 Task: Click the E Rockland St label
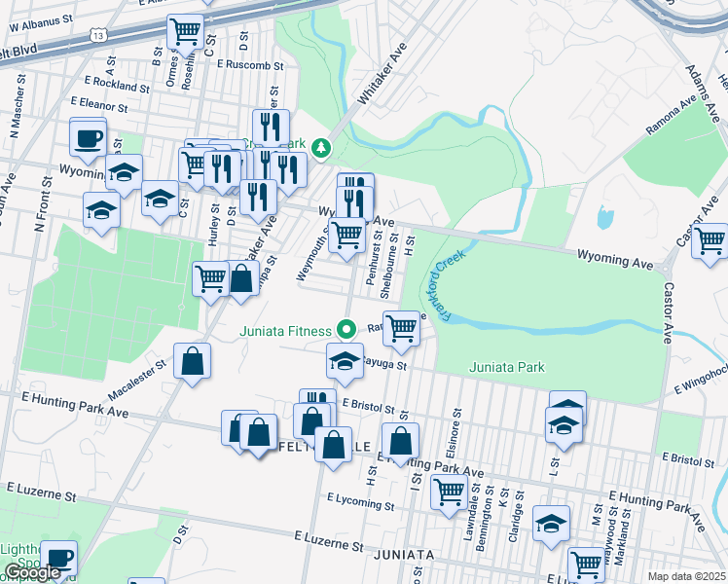[x=117, y=85]
